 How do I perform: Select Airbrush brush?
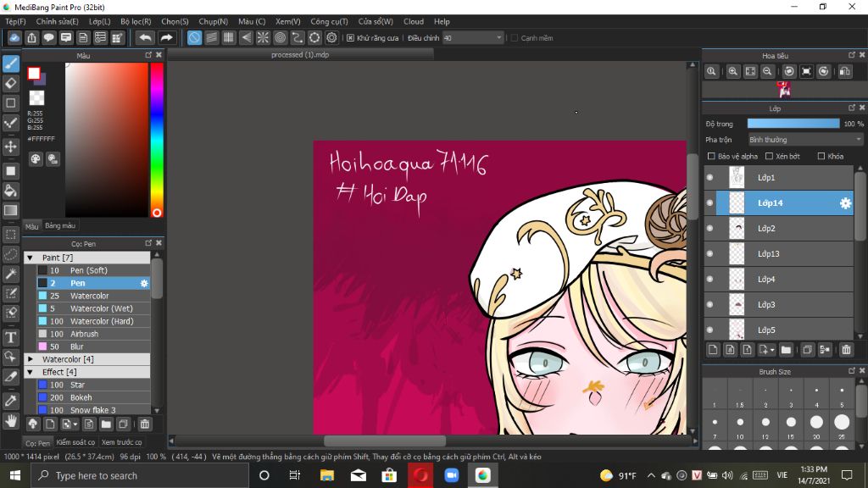[x=93, y=334]
